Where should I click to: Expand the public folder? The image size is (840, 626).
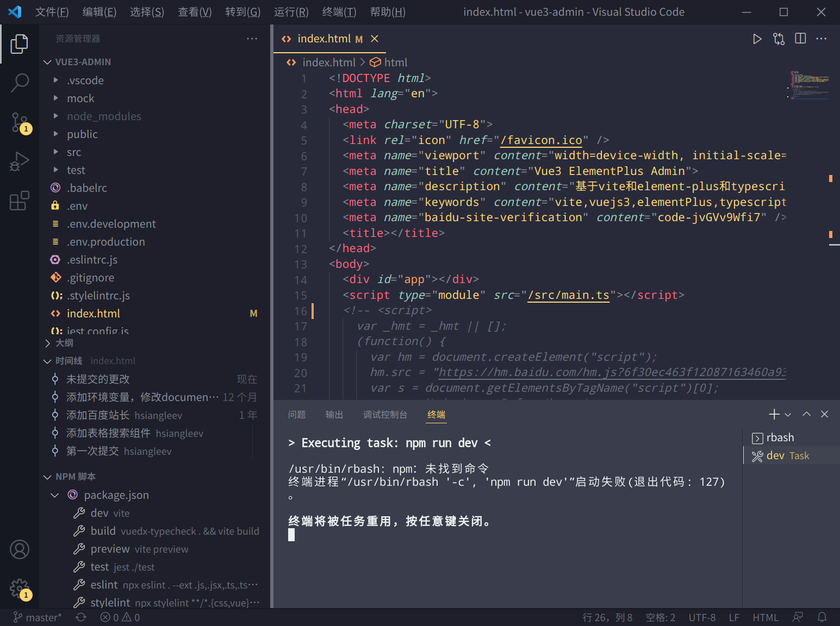coord(155,134)
